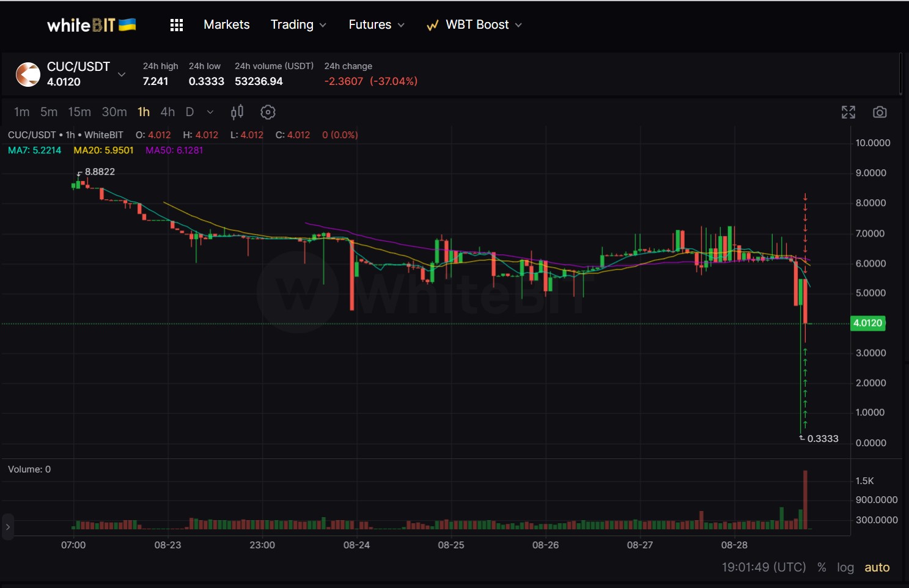
Task: Open the apps grid menu icon
Action: pyautogui.click(x=177, y=25)
